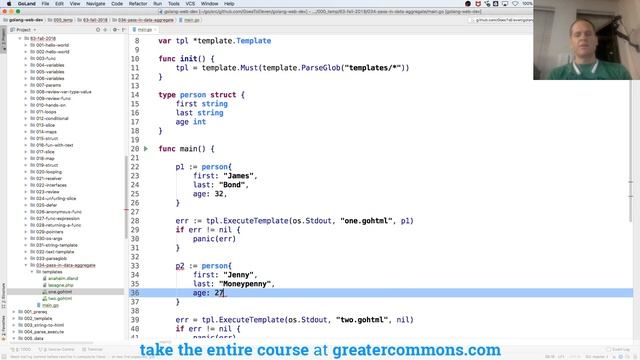Click the presenter webcam thumbnail
Image resolution: width=640 pixels, height=360 pixels.
[586, 40]
